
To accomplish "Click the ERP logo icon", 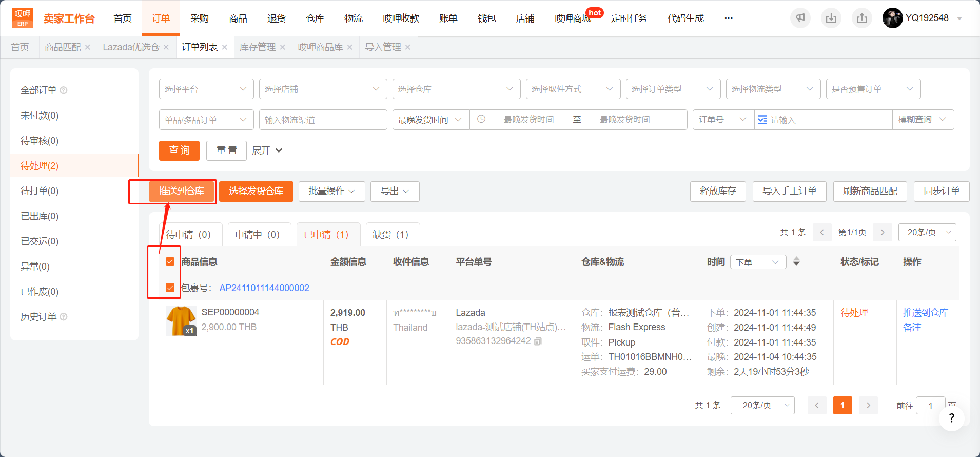I will coord(23,18).
